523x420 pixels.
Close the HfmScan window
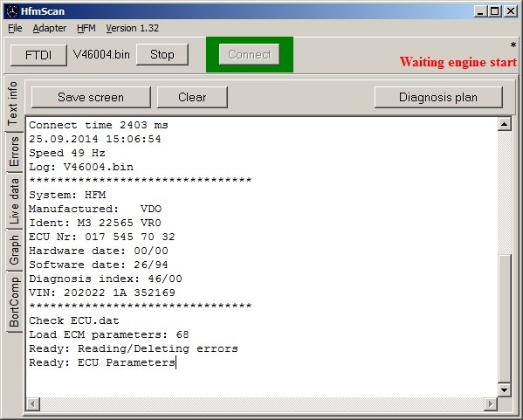point(511,11)
